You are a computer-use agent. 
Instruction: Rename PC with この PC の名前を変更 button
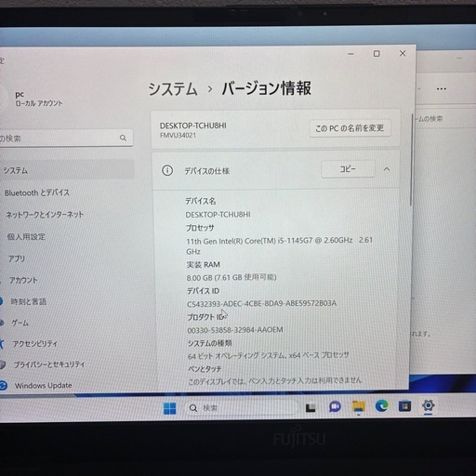[350, 128]
